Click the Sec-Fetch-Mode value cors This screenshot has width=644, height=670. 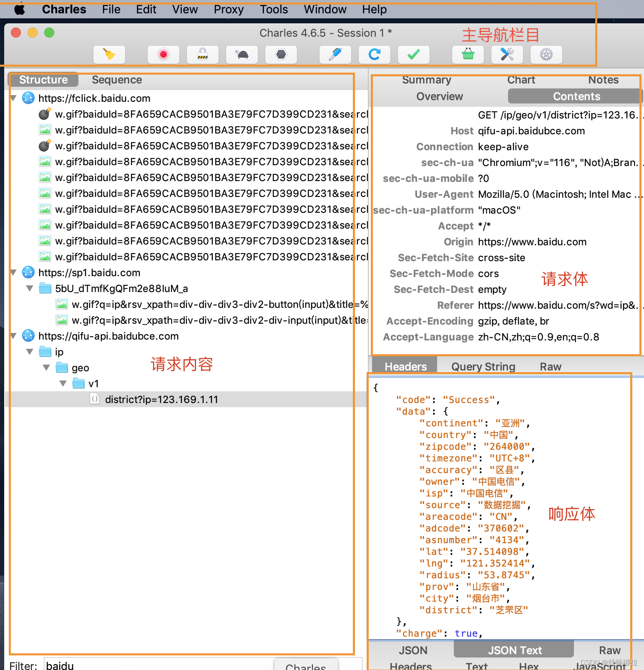point(488,274)
